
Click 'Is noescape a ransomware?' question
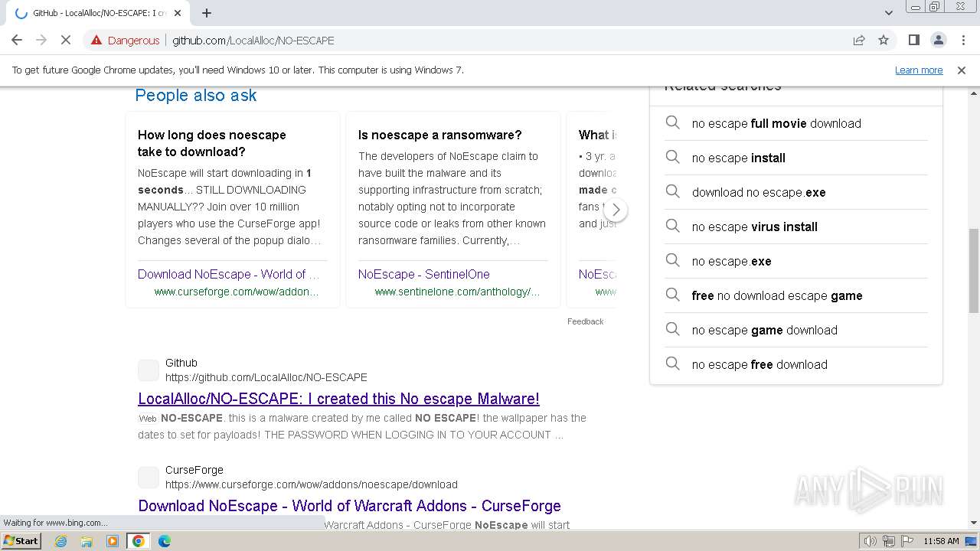coord(440,135)
